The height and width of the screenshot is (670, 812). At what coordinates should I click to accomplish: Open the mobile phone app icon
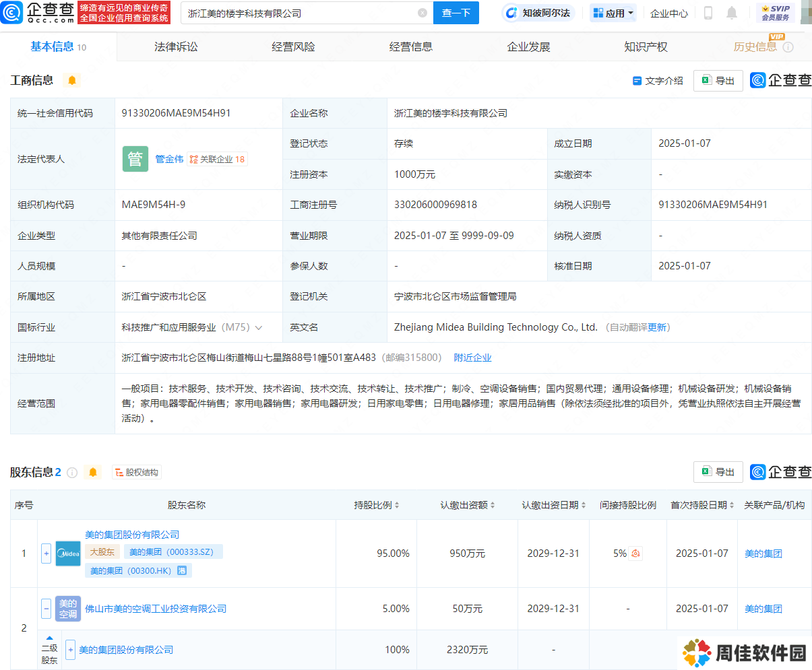click(x=708, y=13)
